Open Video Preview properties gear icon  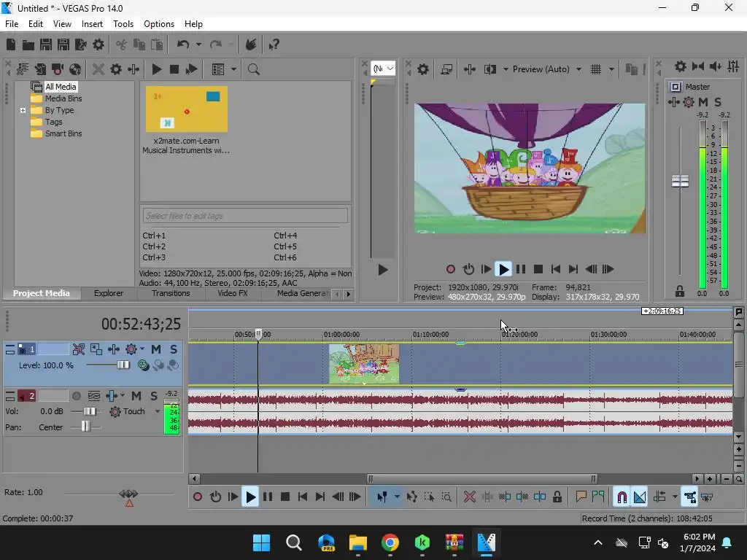pyautogui.click(x=423, y=69)
